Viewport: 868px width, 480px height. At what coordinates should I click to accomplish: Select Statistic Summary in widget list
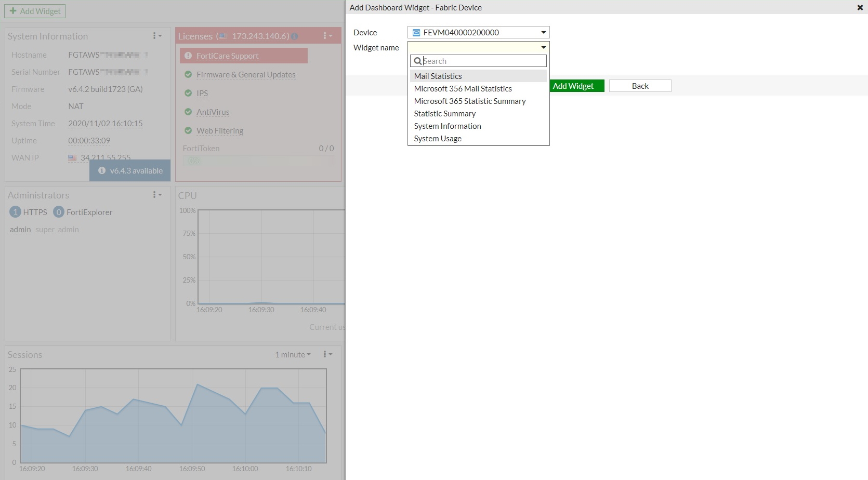(x=444, y=113)
